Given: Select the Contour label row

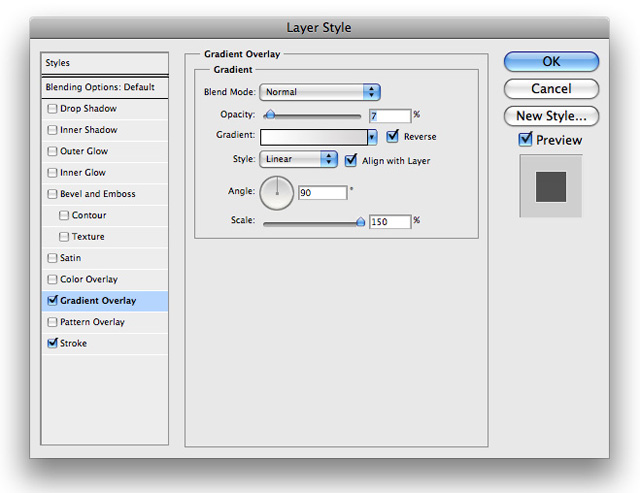Looking at the screenshot, I should (x=105, y=215).
